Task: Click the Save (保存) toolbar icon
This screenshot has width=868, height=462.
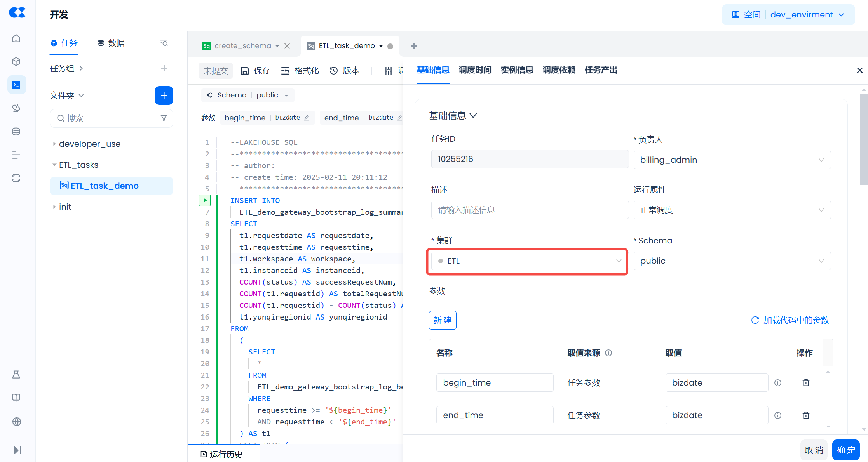Action: tap(245, 71)
